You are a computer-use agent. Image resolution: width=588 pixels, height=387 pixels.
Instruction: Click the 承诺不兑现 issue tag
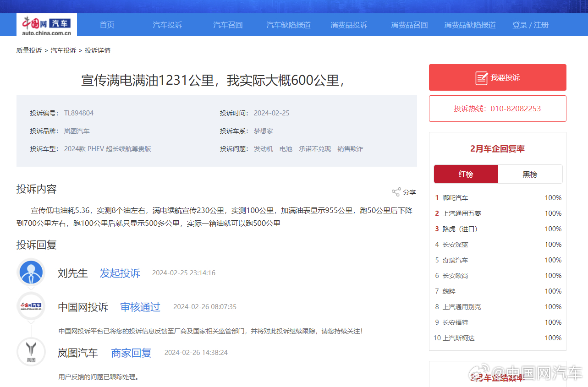click(x=315, y=149)
